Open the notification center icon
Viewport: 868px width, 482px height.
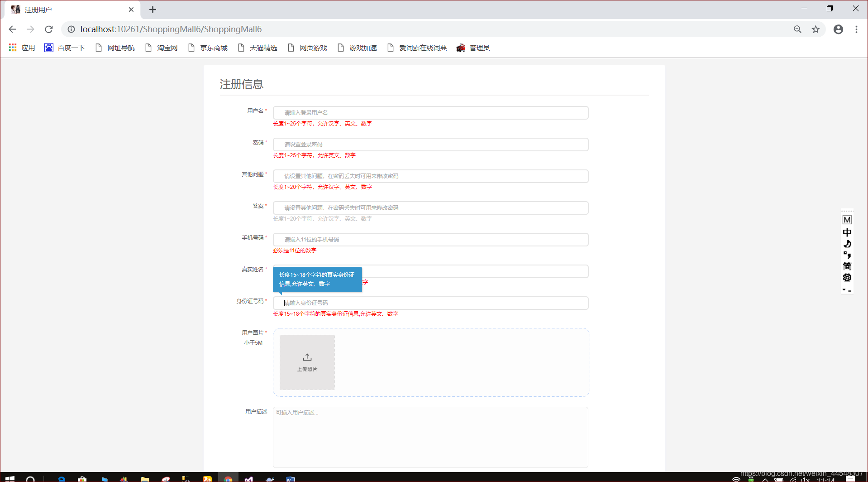850,479
